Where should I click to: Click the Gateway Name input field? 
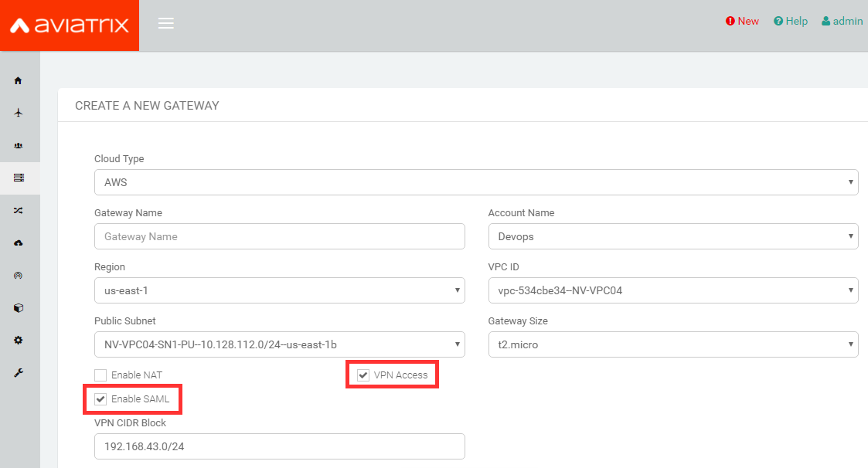(279, 237)
